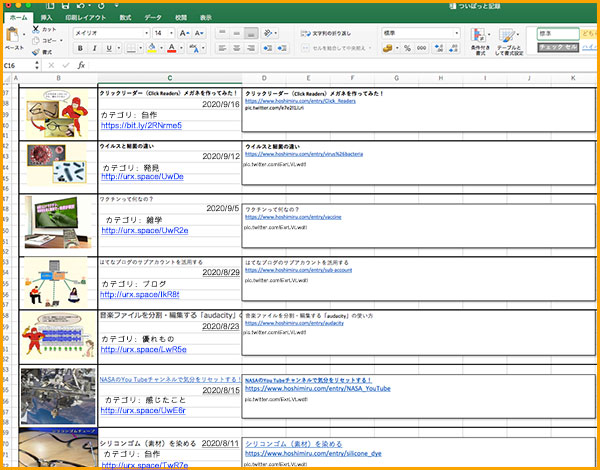Click the formula bar cancel X icon

pyautogui.click(x=51, y=65)
